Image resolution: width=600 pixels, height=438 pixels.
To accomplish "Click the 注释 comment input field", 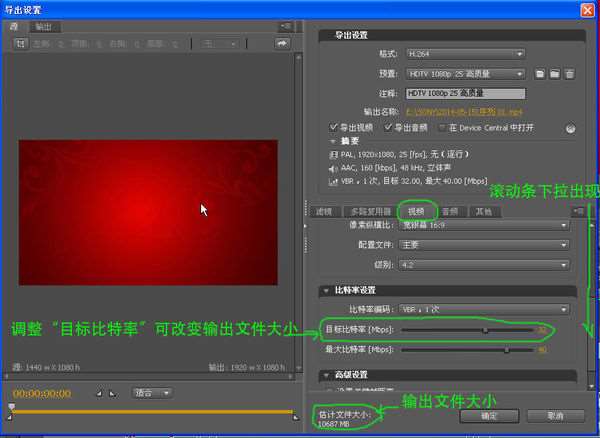I will (x=466, y=93).
